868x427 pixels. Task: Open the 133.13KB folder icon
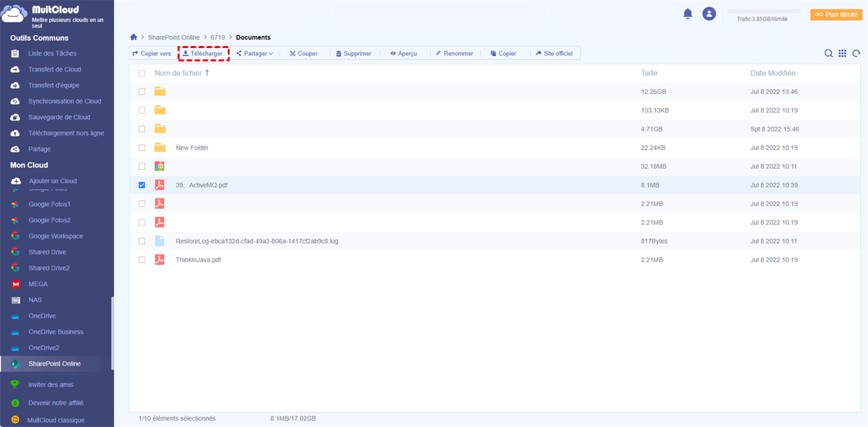click(x=160, y=110)
